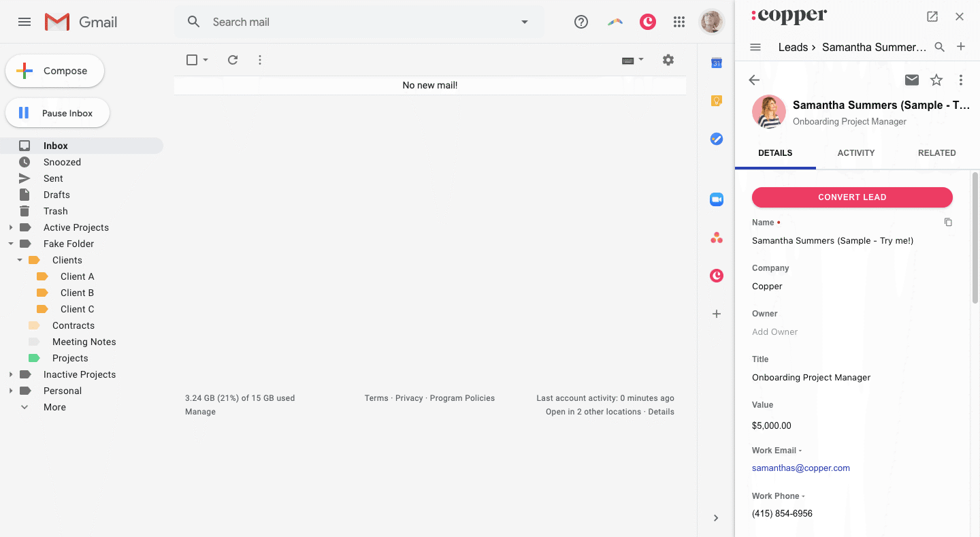
Task: Open Asana add-on in side panel
Action: point(716,238)
